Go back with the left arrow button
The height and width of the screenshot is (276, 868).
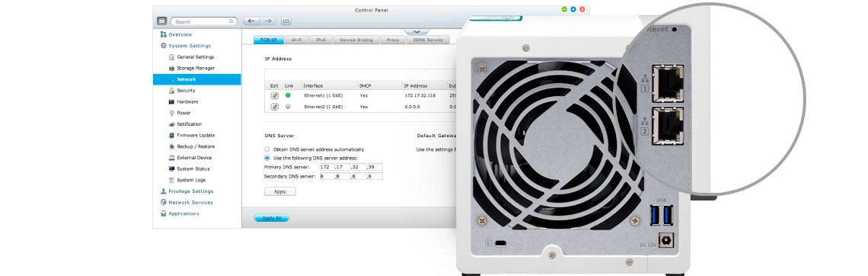point(251,21)
